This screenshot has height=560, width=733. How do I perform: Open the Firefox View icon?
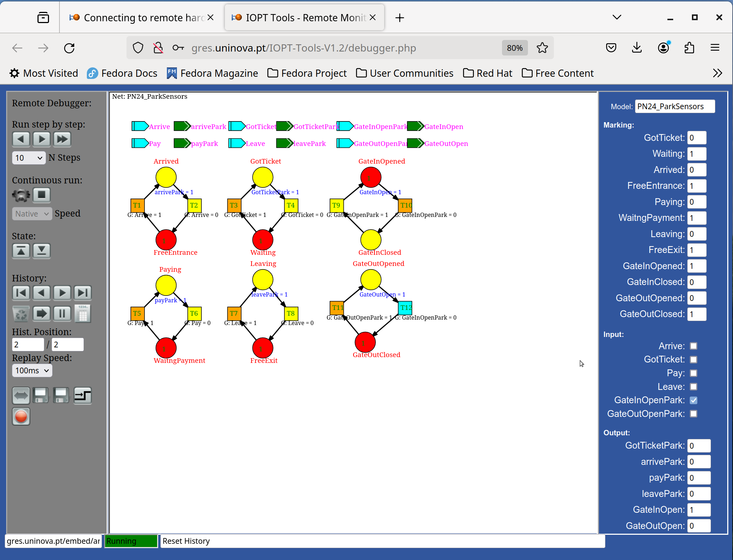(43, 18)
